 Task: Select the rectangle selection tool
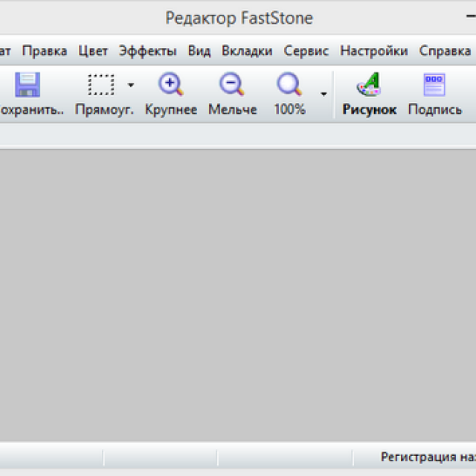(100, 86)
